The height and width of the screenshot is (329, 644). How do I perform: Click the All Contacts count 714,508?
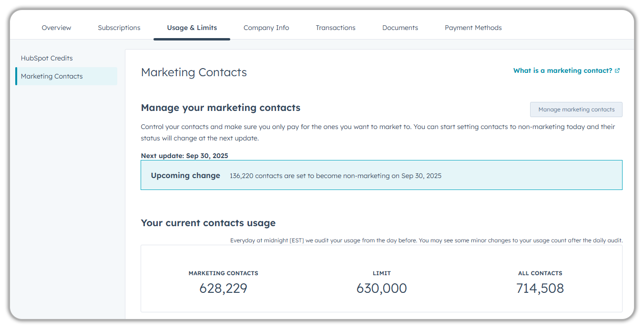pyautogui.click(x=540, y=288)
